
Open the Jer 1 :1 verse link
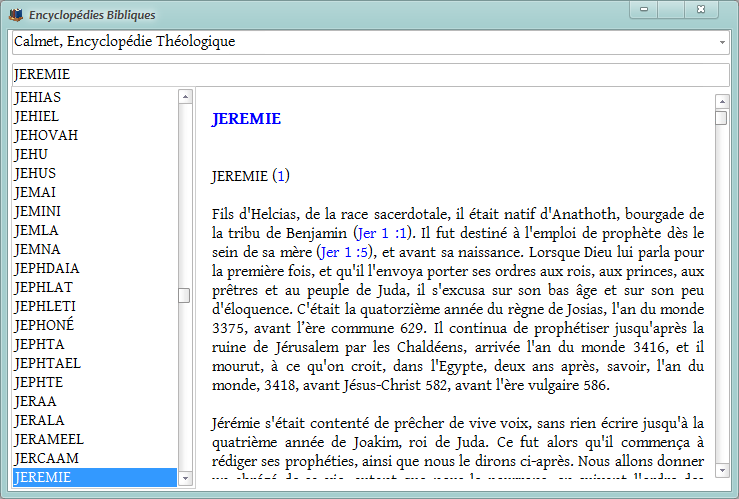382,233
